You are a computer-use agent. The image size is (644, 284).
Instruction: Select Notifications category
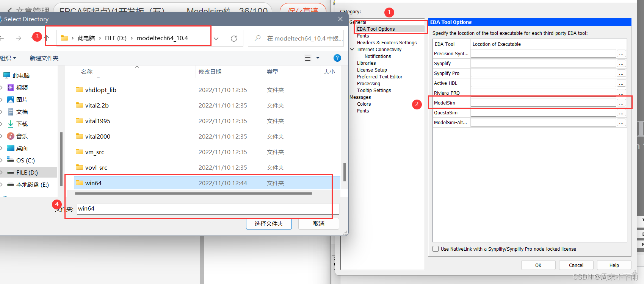[x=378, y=56]
